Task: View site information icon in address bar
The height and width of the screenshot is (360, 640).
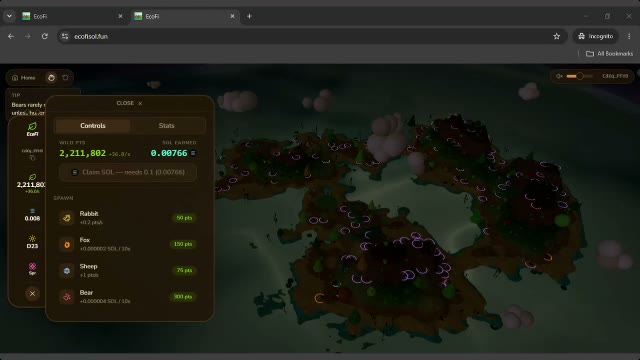Action: 65,36
